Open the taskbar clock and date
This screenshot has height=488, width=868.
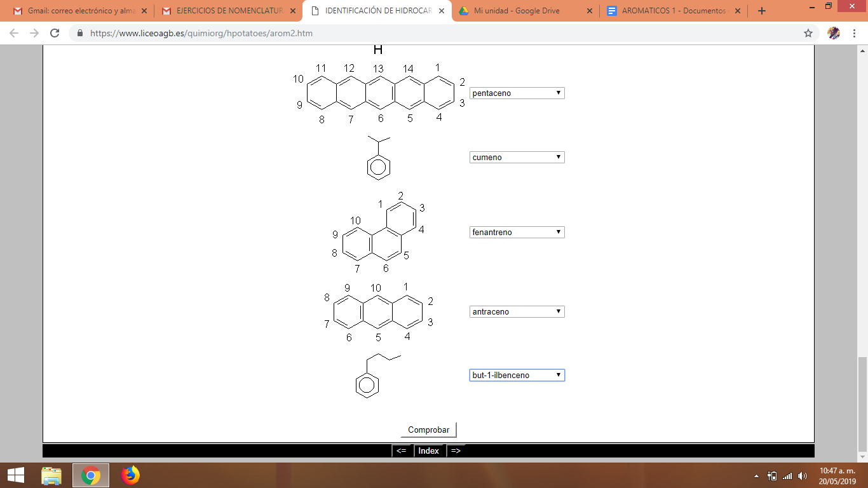[837, 475]
